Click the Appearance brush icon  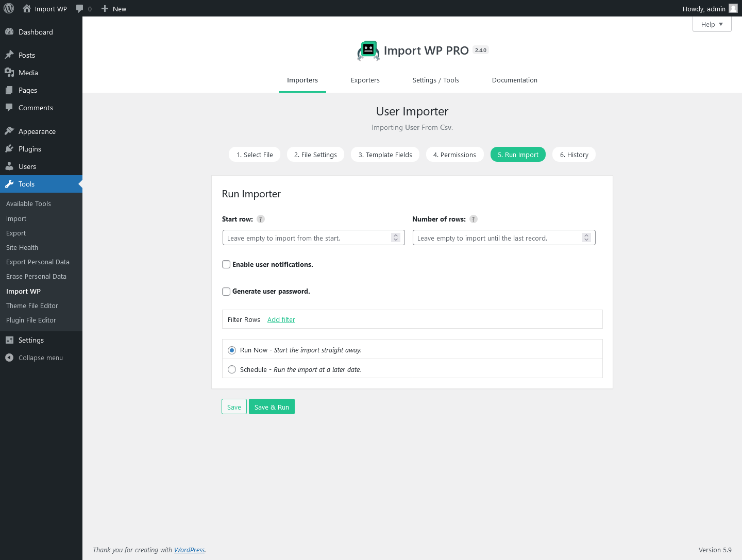pyautogui.click(x=10, y=131)
